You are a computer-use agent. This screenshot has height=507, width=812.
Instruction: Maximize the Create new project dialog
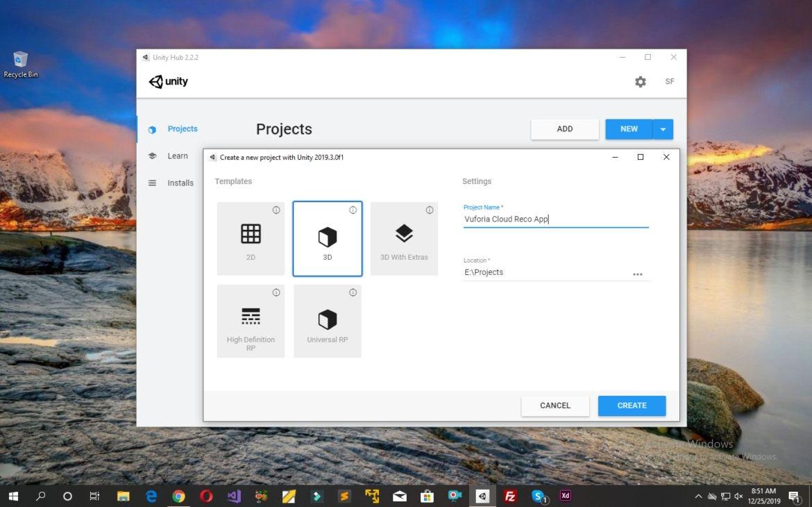(641, 157)
